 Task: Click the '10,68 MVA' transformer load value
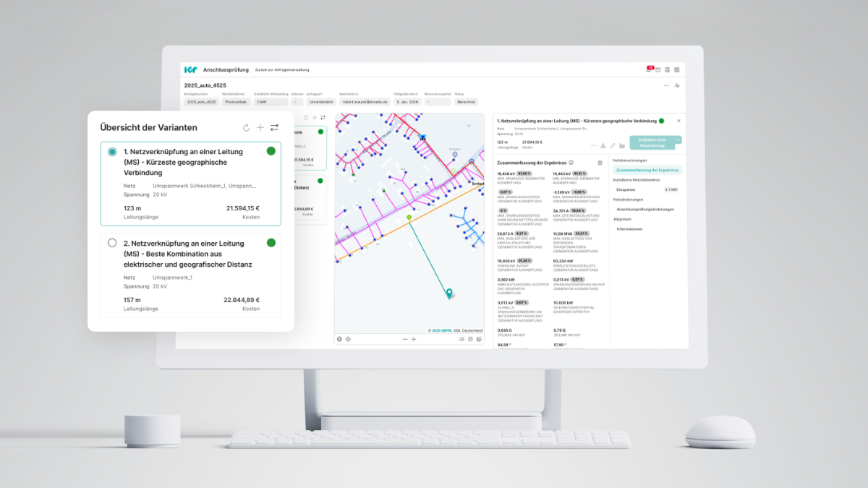[563, 234]
